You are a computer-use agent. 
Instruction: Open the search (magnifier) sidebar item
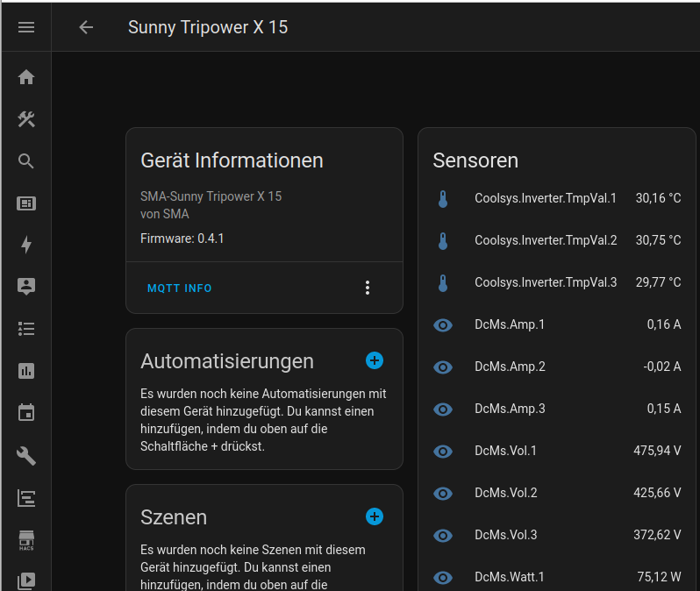[x=26, y=161]
